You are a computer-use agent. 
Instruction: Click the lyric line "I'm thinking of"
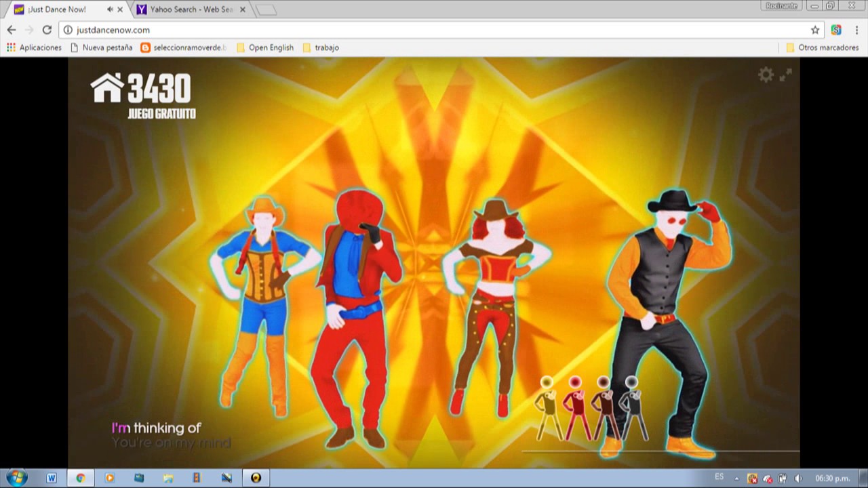tap(157, 428)
